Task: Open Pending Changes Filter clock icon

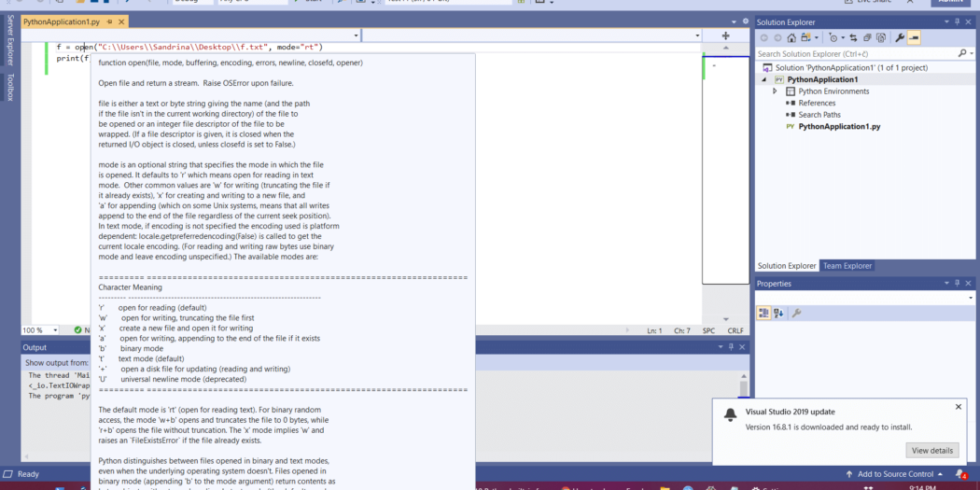Action: click(x=835, y=38)
